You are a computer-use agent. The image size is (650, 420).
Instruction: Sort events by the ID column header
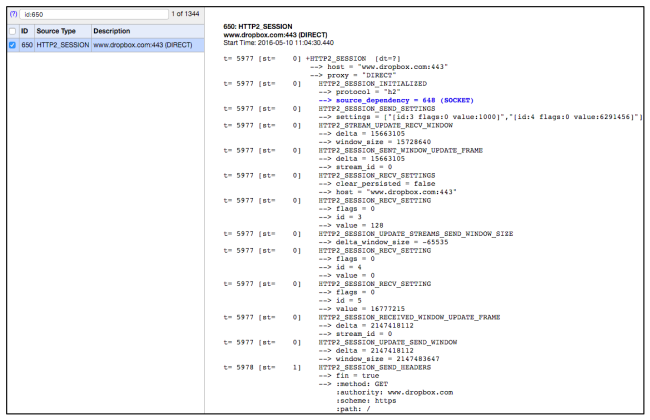click(x=26, y=31)
